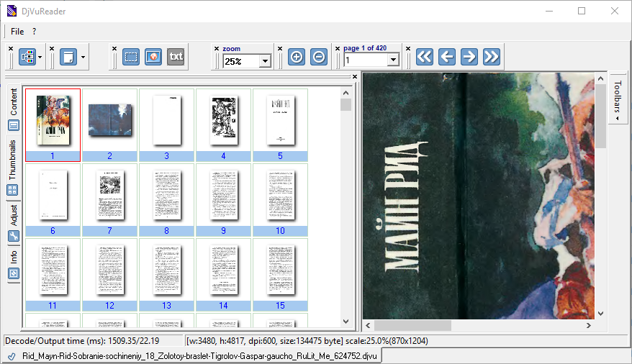Click the rectangular selection tool icon
This screenshot has height=364, width=632.
(x=131, y=57)
